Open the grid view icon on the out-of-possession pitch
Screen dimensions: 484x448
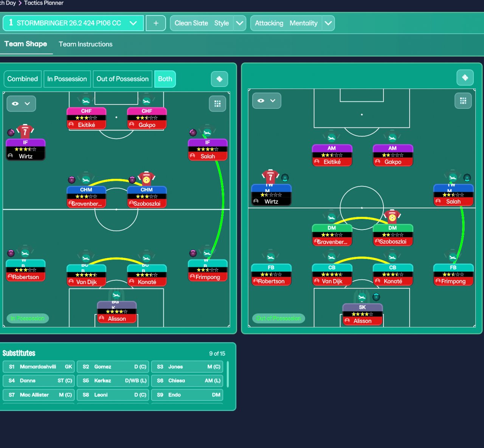point(463,101)
